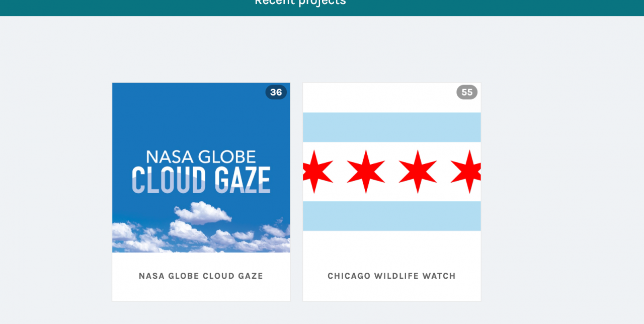The image size is (644, 324).
Task: Click the CHICAGO WILDLIFE WATCH title link
Action: click(x=392, y=276)
